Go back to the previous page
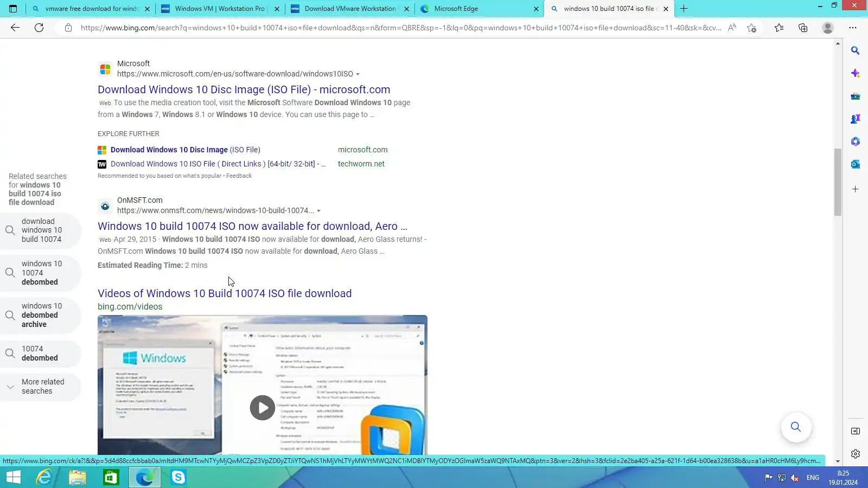The height and width of the screenshot is (488, 868). coord(15,28)
